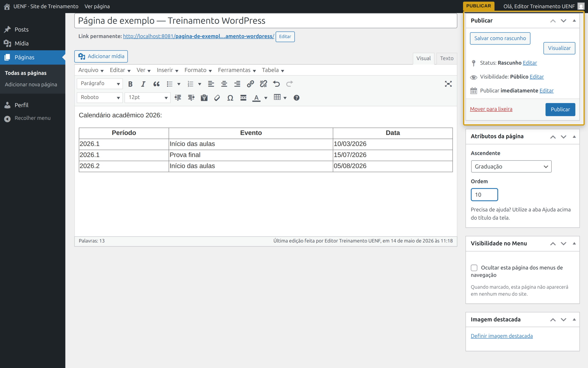The width and height of the screenshot is (588, 368).
Task: Click Adicionar mídia button
Action: click(x=101, y=57)
